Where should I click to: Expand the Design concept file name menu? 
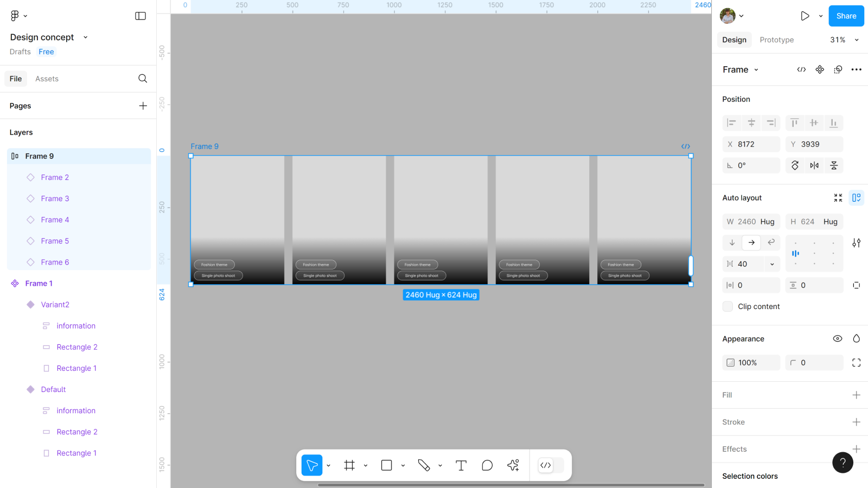pyautogui.click(x=85, y=37)
